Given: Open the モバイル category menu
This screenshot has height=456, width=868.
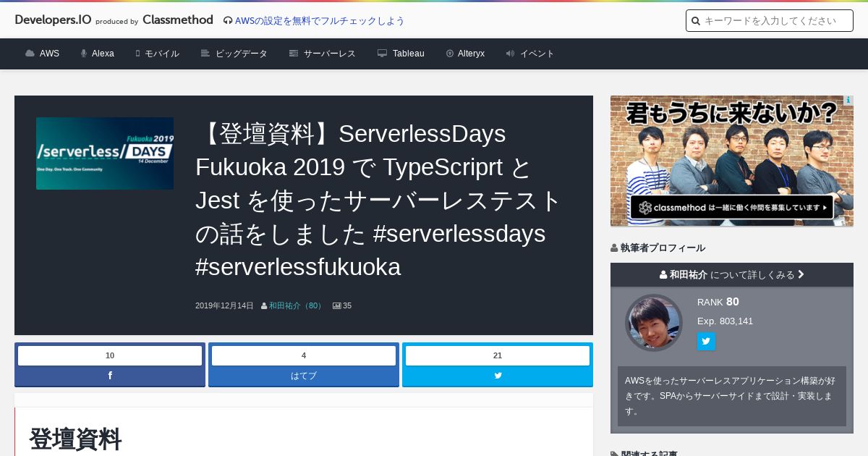Looking at the screenshot, I should [x=162, y=54].
